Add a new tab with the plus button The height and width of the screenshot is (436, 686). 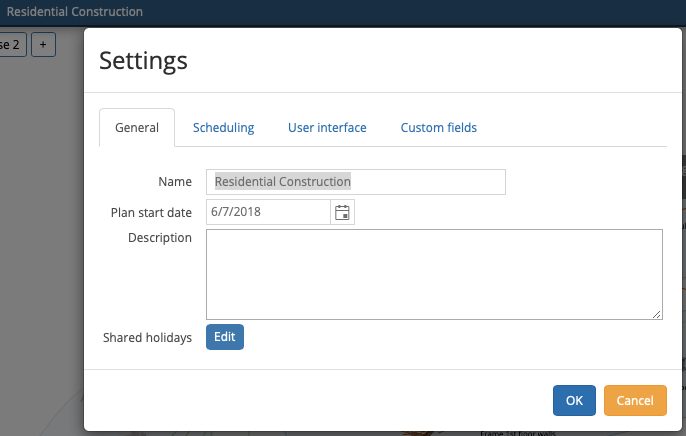click(x=43, y=45)
